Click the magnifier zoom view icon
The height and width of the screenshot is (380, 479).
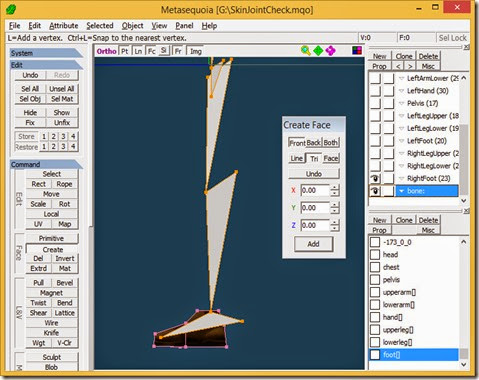306,51
